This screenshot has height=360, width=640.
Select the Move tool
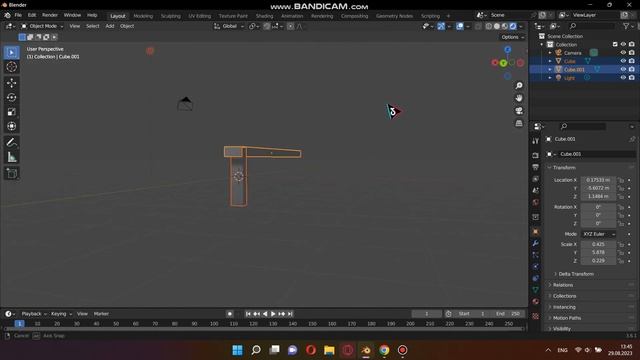pyautogui.click(x=11, y=83)
